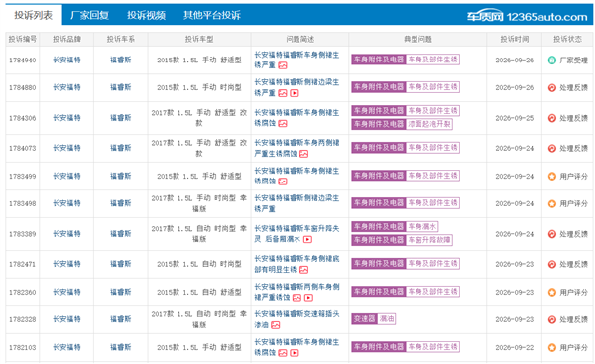Click orange 用户评分 status icon for 1783499

(552, 177)
